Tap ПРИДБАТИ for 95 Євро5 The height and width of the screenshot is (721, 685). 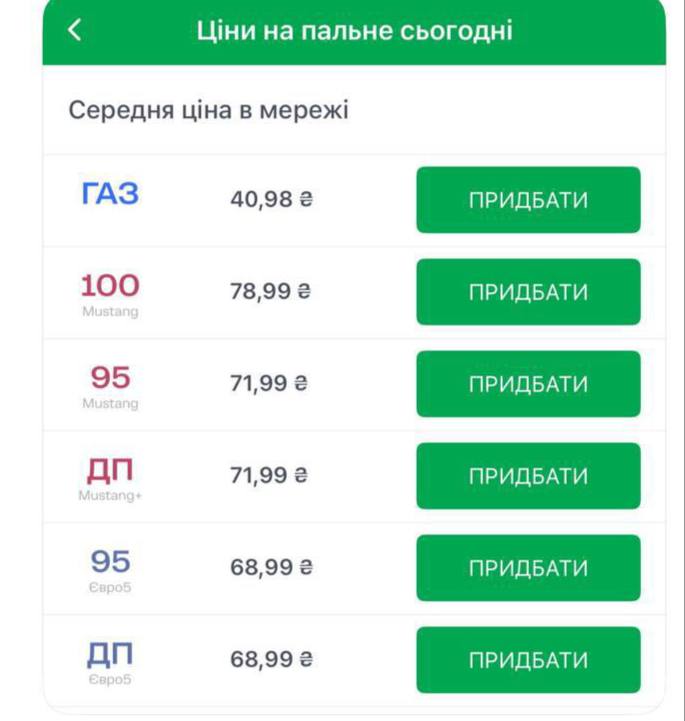coord(528,568)
